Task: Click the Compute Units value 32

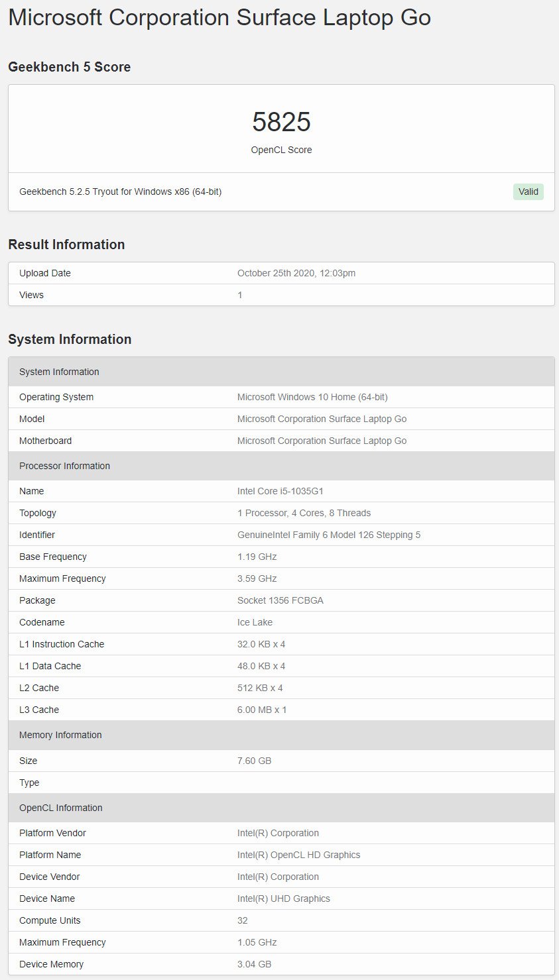Action: tap(243, 920)
